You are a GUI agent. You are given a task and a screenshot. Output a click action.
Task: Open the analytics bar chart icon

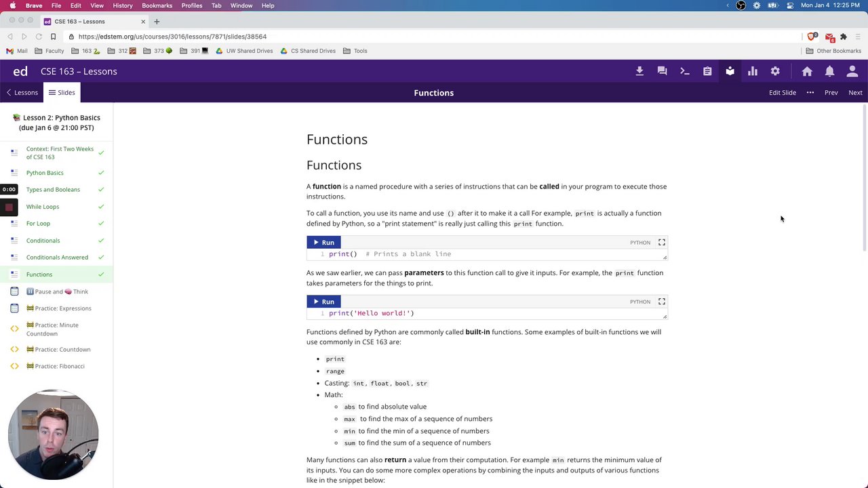pos(753,71)
